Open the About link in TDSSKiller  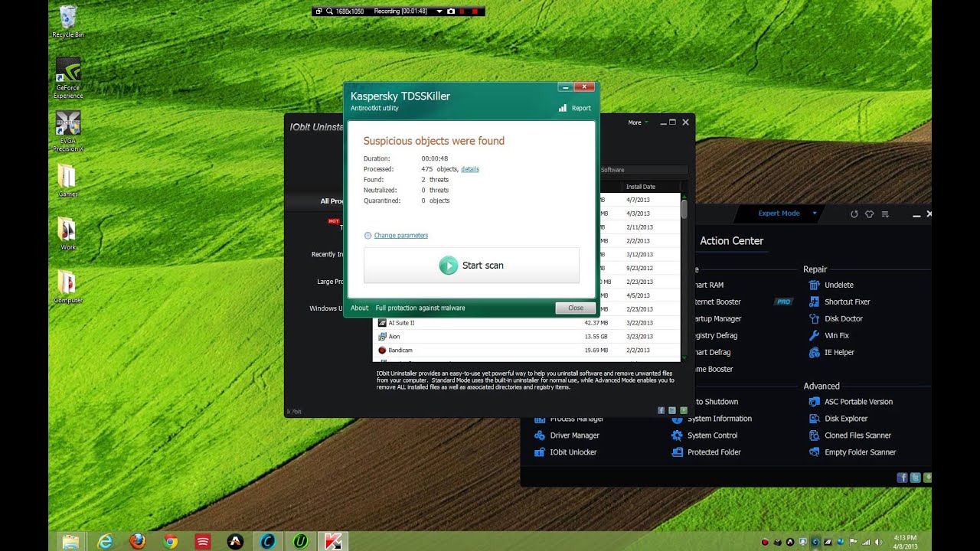click(x=359, y=308)
